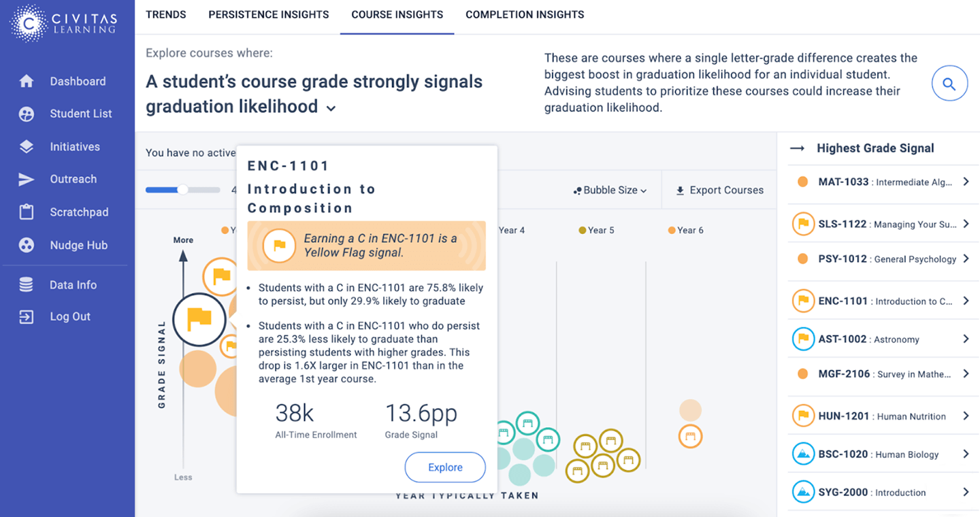Open the Completion Insights tab

[525, 14]
